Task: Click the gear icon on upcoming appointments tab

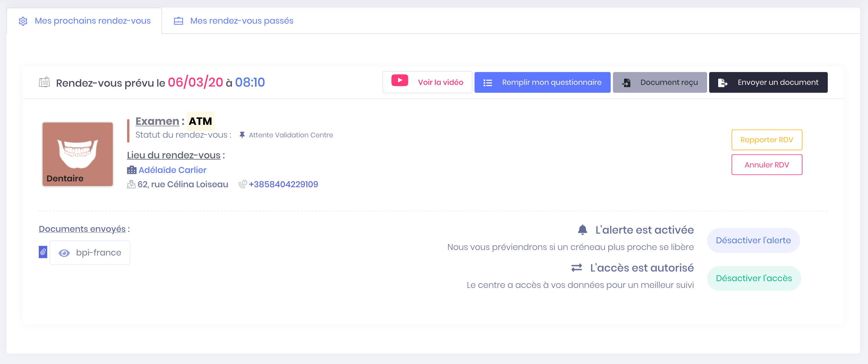Action: pos(23,21)
